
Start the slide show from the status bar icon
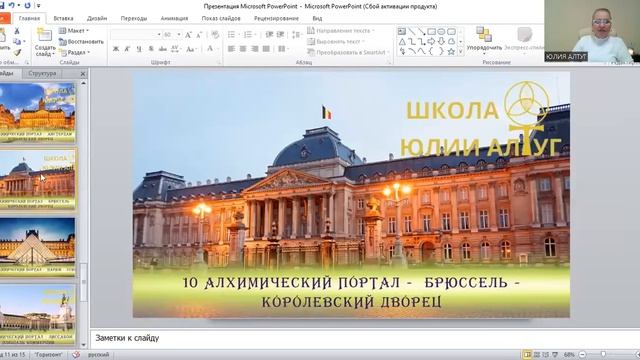click(555, 355)
